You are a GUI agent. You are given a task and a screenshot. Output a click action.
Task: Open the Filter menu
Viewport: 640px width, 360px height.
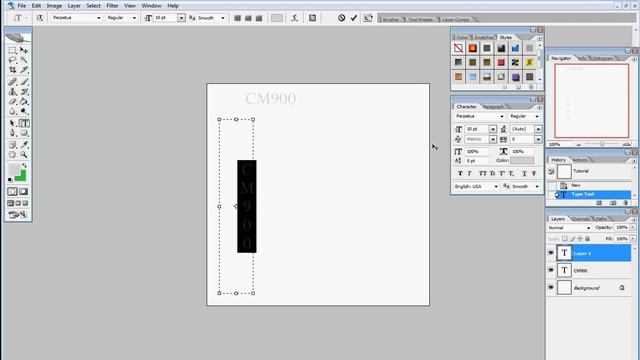[112, 6]
